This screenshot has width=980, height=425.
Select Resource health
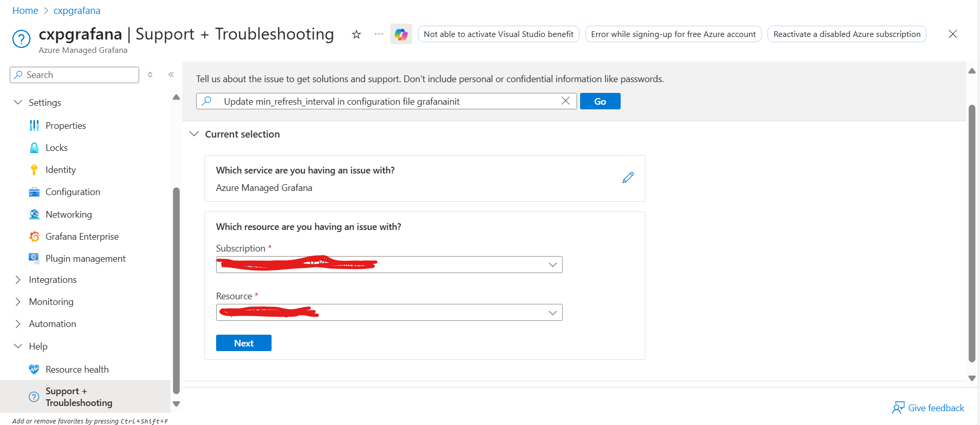[x=77, y=370]
